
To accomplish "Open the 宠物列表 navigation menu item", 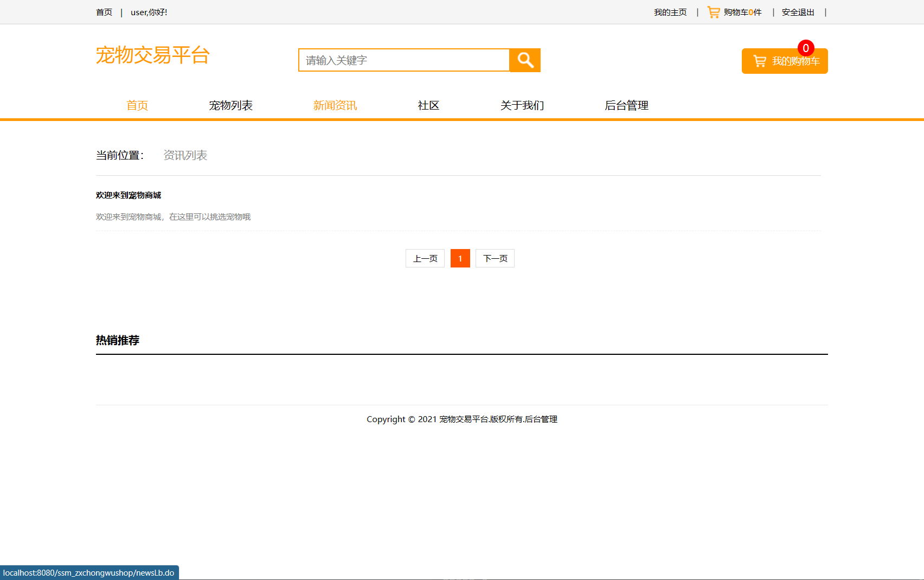I will [x=231, y=105].
